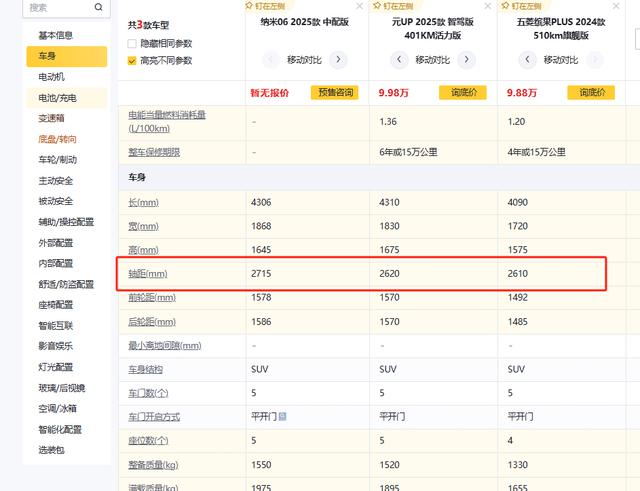Viewport: 640px width, 491px height.
Task: Click the 2715 wheelbase value
Action: (x=261, y=273)
